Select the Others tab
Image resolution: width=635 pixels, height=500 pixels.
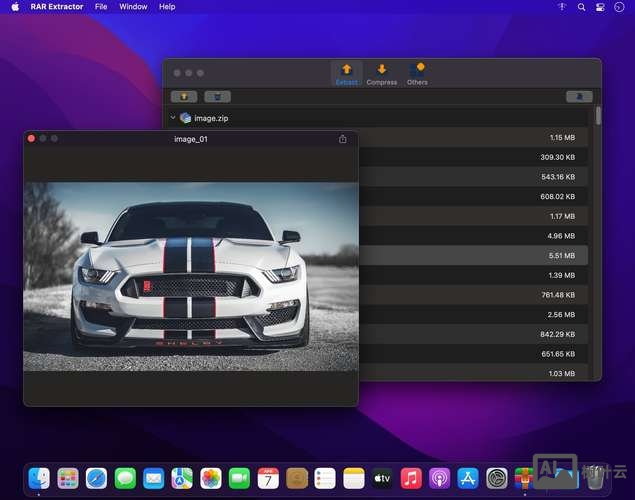(417, 73)
